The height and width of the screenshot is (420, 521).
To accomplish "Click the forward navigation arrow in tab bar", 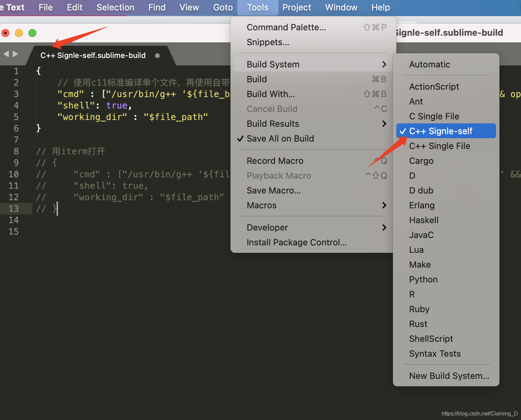I will pos(15,54).
